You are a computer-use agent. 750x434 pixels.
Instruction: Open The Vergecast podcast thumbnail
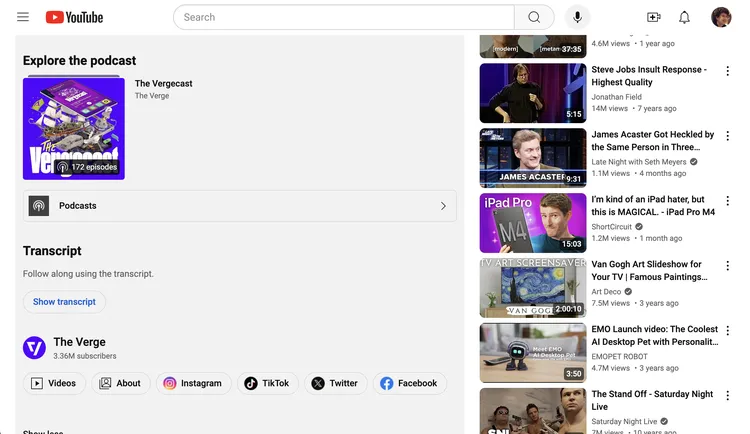click(74, 129)
